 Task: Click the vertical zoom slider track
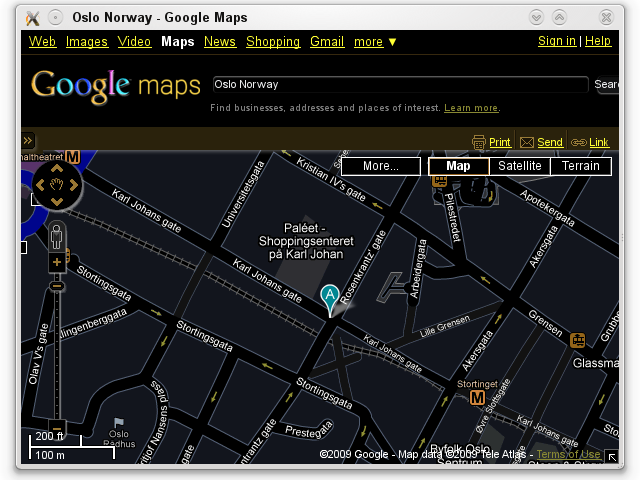(x=57, y=350)
